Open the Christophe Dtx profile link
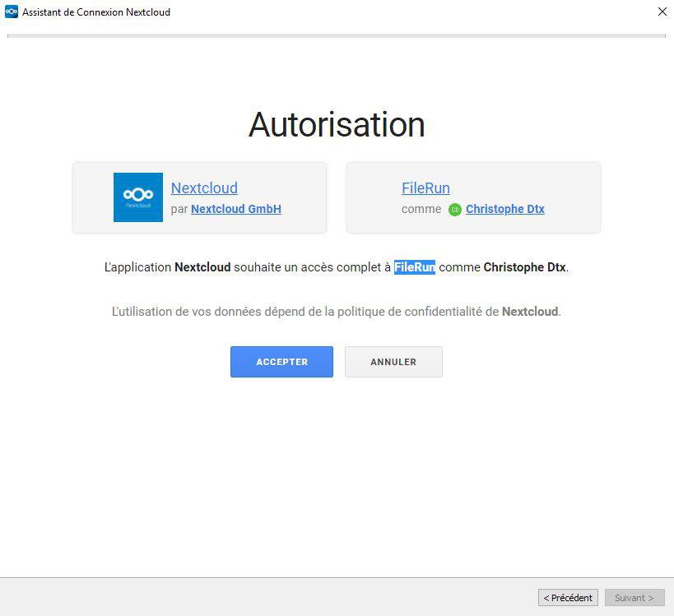Screen dimensions: 674x616 (505, 209)
